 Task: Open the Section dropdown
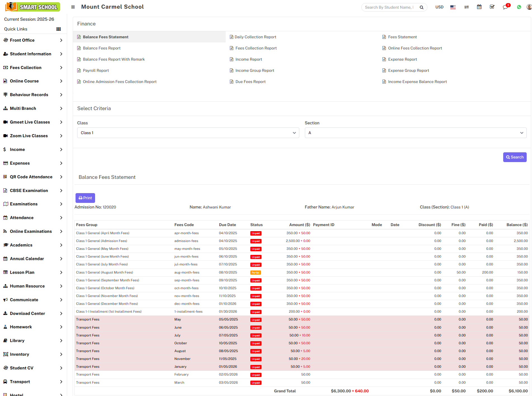click(x=415, y=133)
